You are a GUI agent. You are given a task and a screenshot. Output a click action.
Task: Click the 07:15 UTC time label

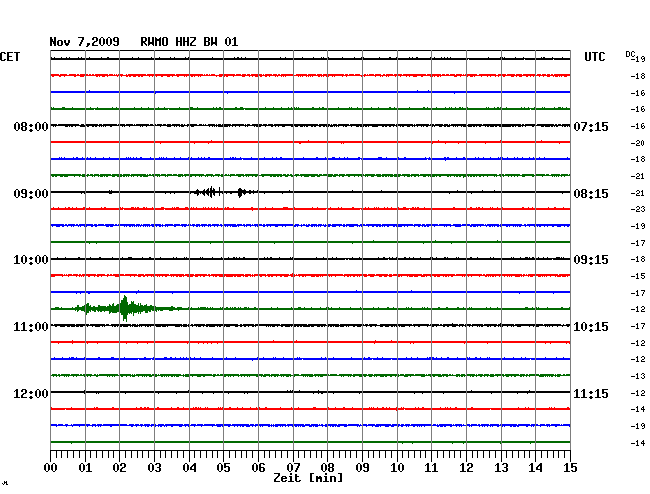point(591,126)
